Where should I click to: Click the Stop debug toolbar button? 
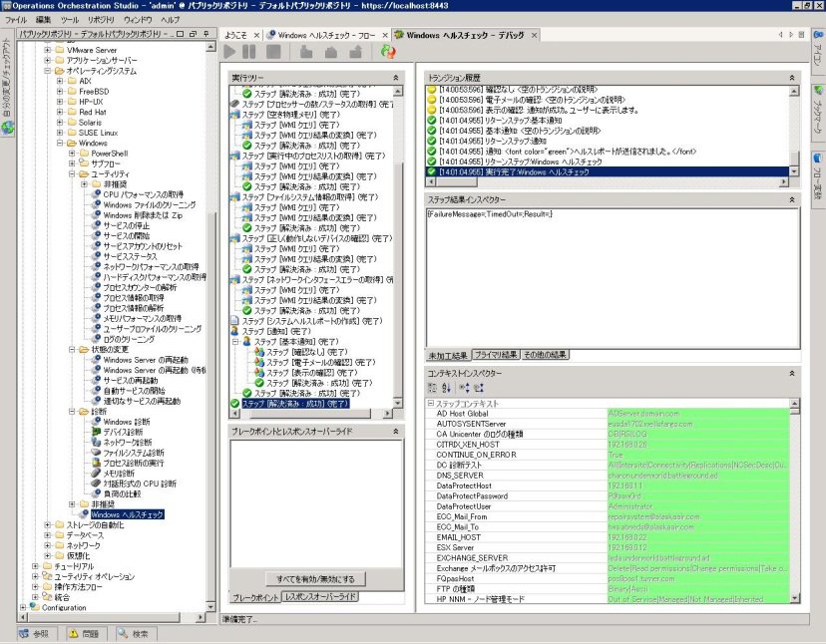tap(273, 52)
